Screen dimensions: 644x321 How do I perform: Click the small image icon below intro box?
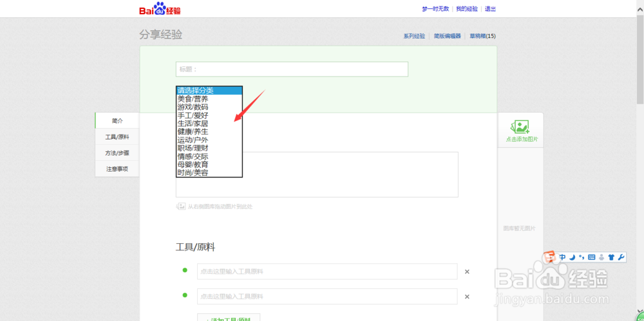click(181, 206)
